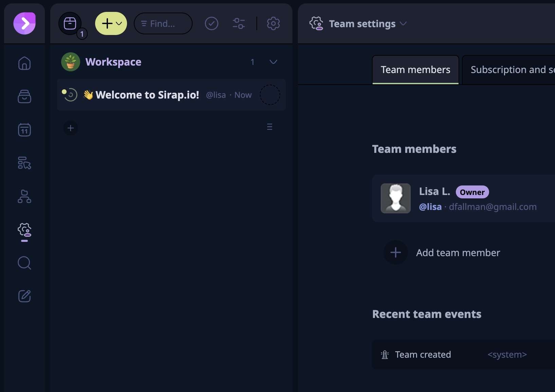Open the Calendar from the sidebar
The height and width of the screenshot is (392, 555).
tap(24, 129)
